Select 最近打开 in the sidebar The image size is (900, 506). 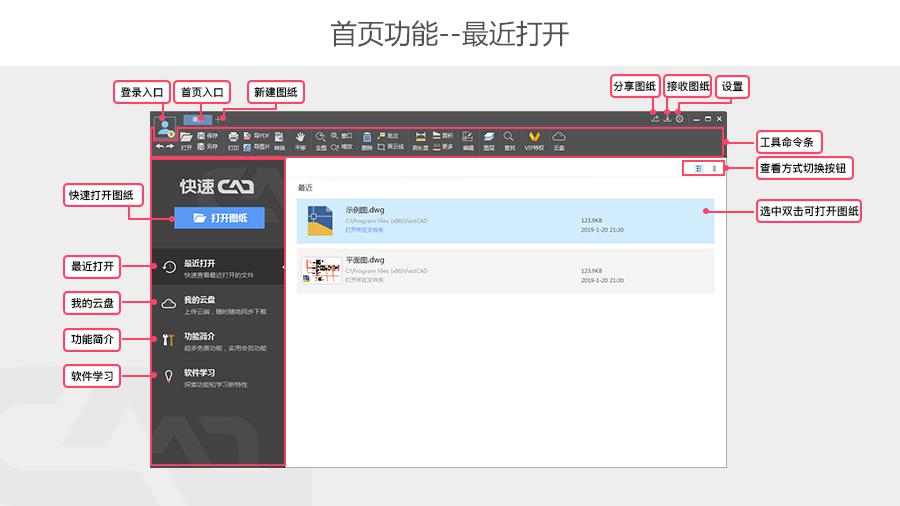(x=215, y=267)
